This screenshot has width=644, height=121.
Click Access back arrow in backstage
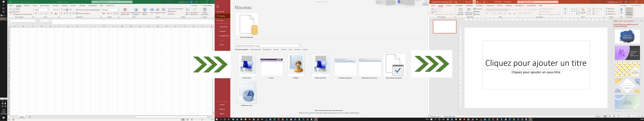(218, 6)
